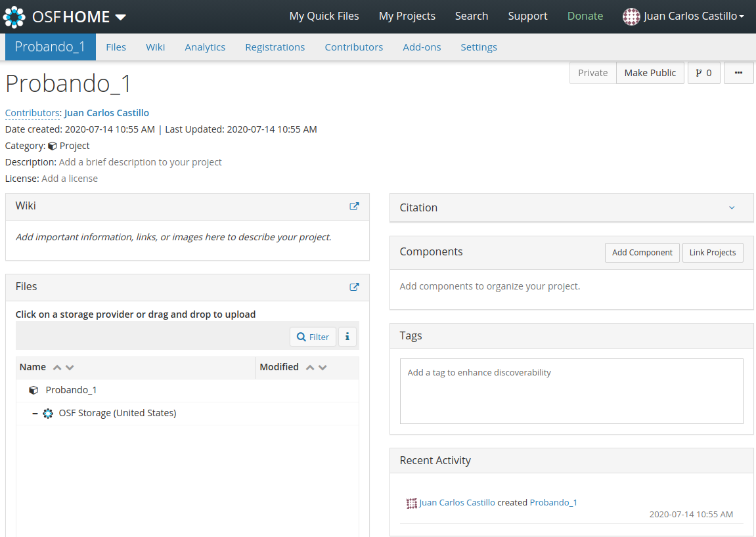756x537 pixels.
Task: Open the Add-ons tab
Action: click(x=422, y=47)
